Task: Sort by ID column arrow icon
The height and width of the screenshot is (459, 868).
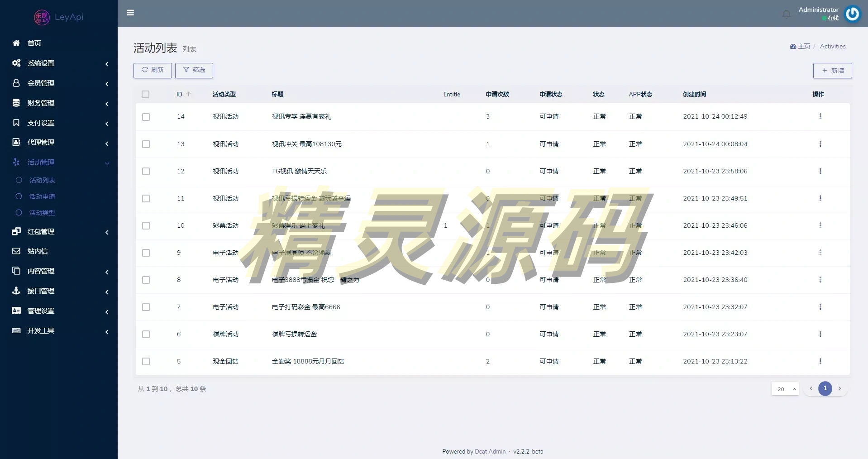Action: click(188, 94)
